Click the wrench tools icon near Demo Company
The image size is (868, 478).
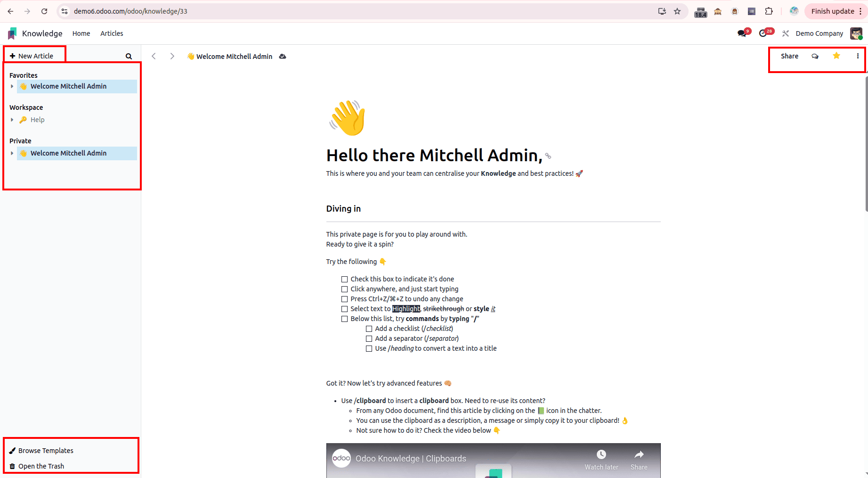point(785,33)
